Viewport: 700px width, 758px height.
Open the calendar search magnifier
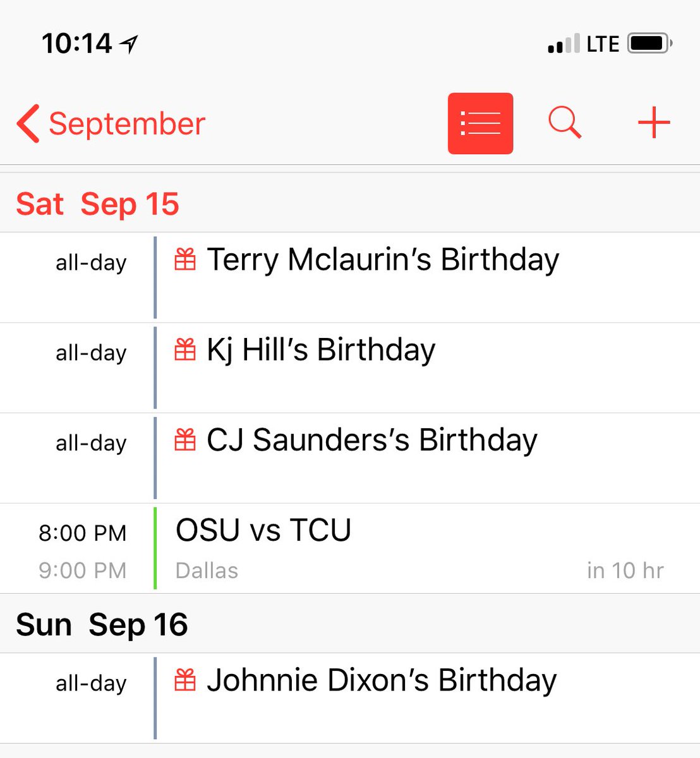(x=564, y=122)
